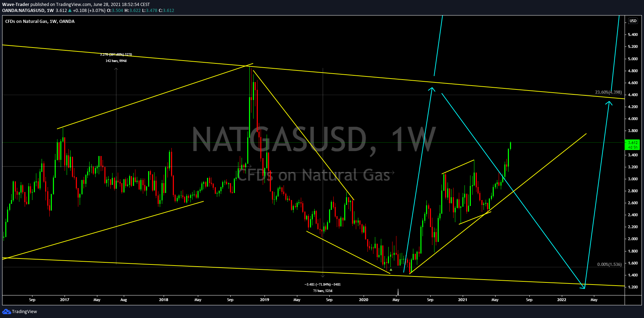Viewport: 644px width, 318px height.
Task: Click the 3.270 (207.68%) price range label
Action: coord(116,55)
